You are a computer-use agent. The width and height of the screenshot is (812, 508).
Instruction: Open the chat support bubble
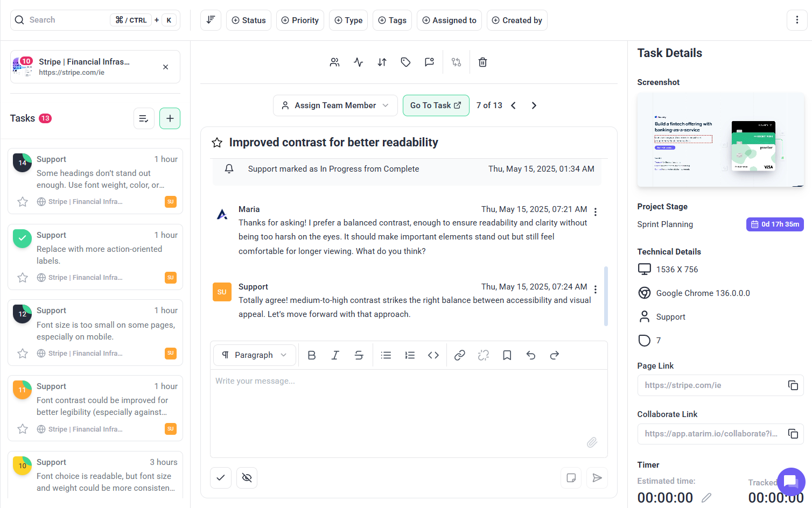[x=790, y=481]
